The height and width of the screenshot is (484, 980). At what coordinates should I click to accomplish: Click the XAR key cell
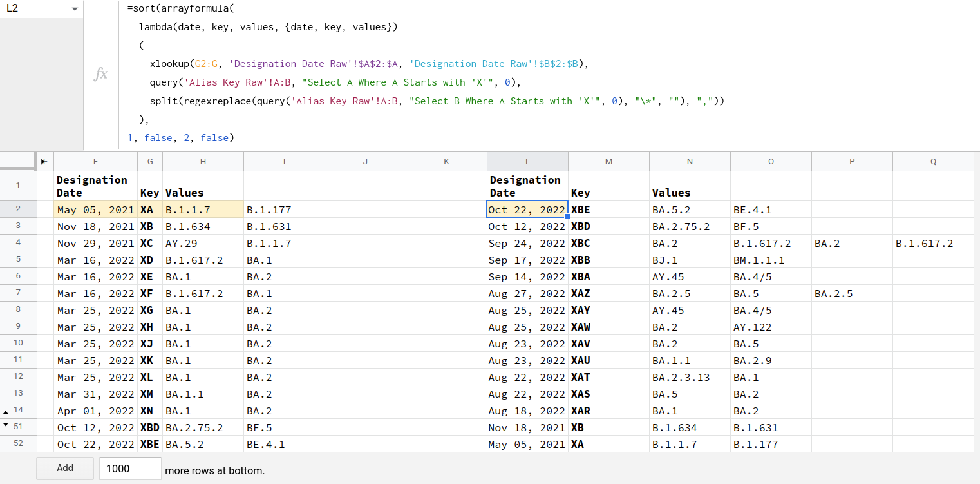point(608,411)
